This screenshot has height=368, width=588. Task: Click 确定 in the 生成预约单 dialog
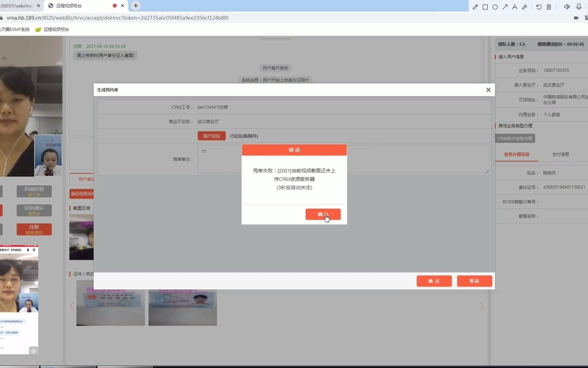tap(434, 281)
